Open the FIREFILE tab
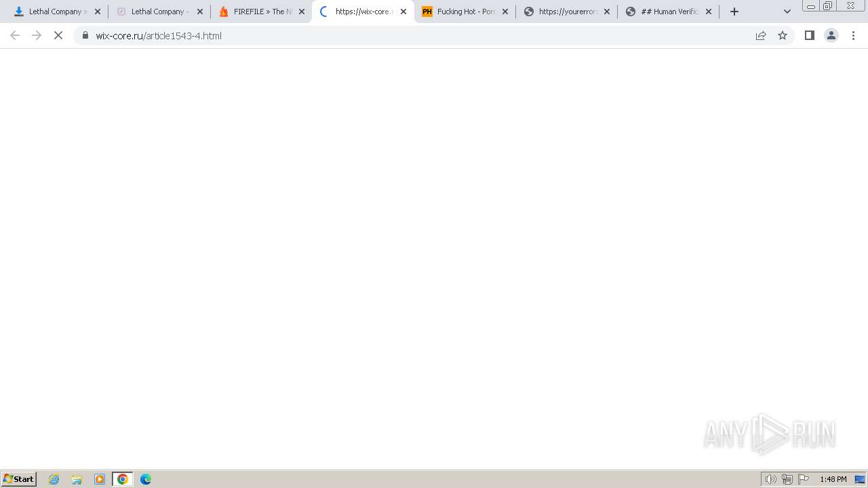 261,12
